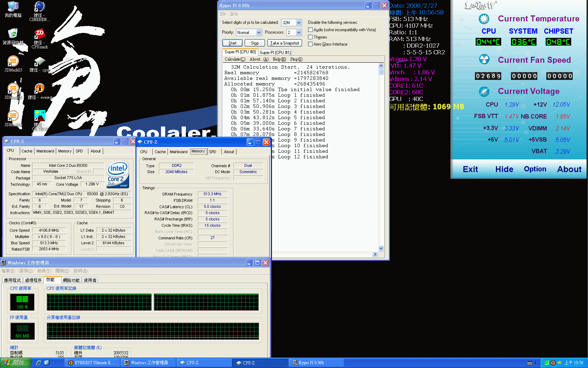588x368 pixels.
Task: Click the Internet Explorer quick launch icon
Action: click(x=39, y=363)
